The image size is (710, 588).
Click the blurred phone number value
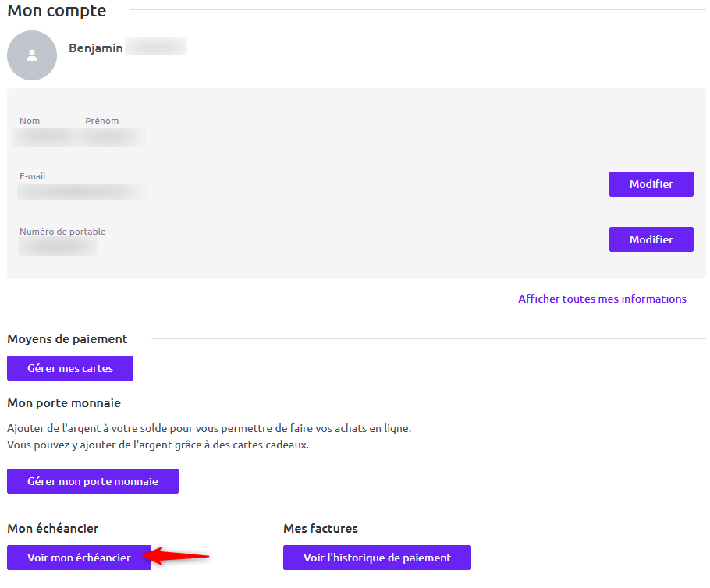pos(58,246)
